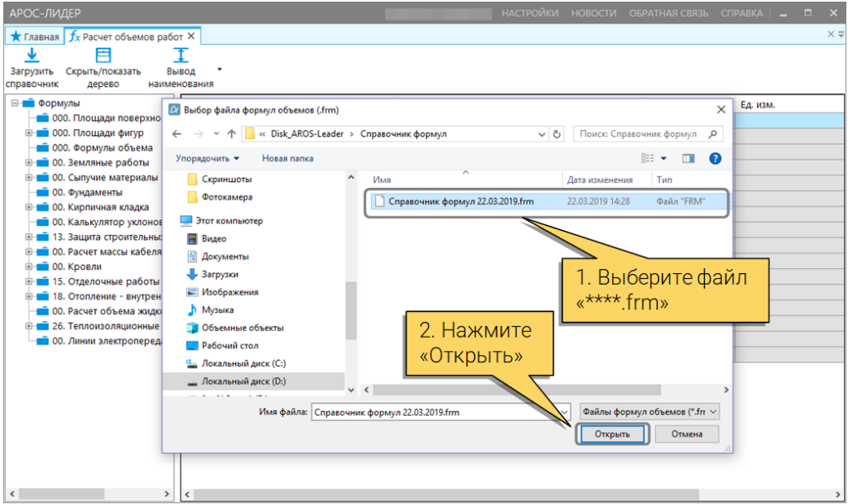Click the dialog's back arrow button
This screenshot has height=504, width=848.
[177, 134]
